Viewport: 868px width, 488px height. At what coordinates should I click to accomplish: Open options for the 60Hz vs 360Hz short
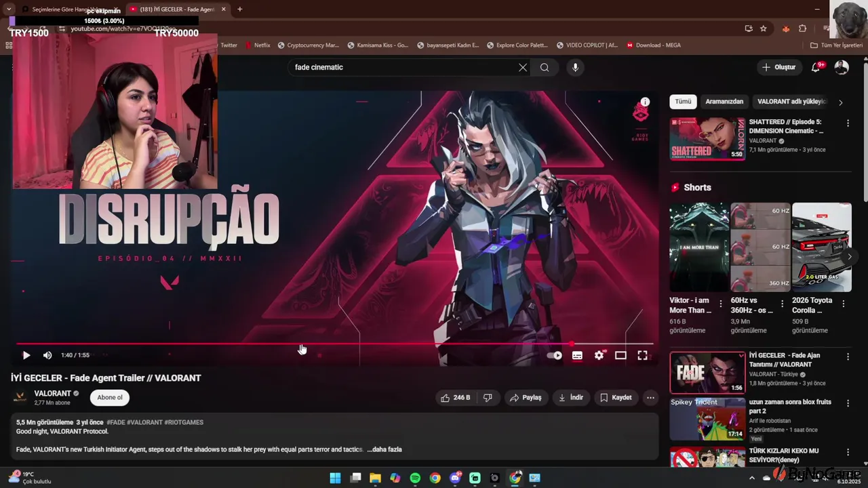coord(782,304)
